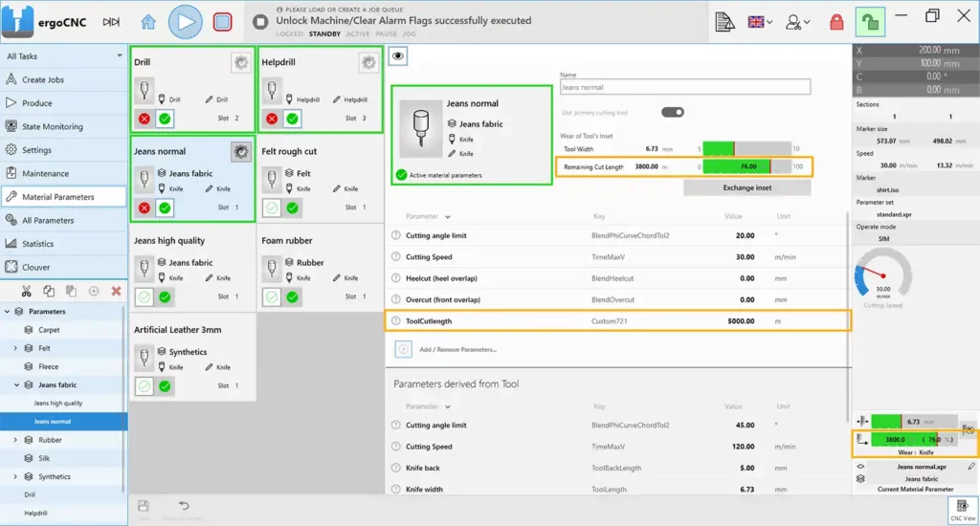The width and height of the screenshot is (980, 526).
Task: Click Wear Knife 3800.0 progress bar
Action: (x=912, y=440)
